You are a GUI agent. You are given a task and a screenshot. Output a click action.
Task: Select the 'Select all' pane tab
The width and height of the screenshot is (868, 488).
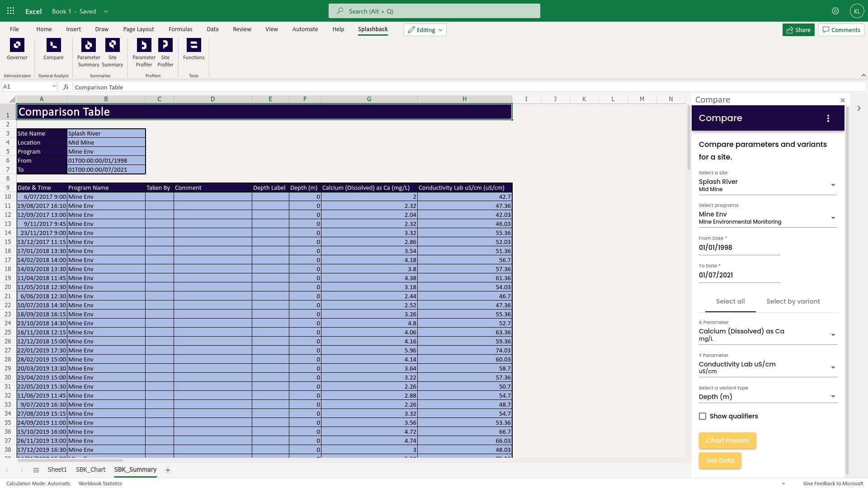point(730,301)
